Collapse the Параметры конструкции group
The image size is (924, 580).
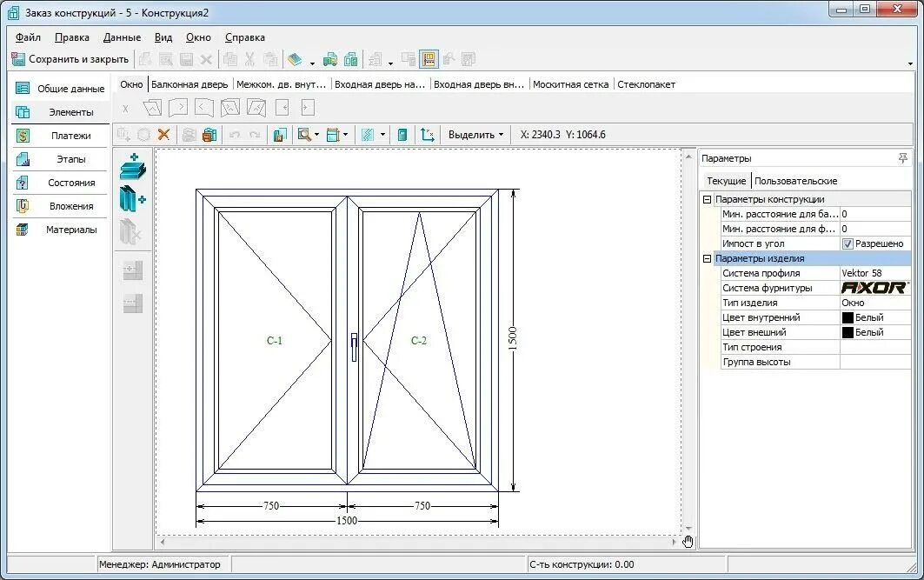pos(708,199)
